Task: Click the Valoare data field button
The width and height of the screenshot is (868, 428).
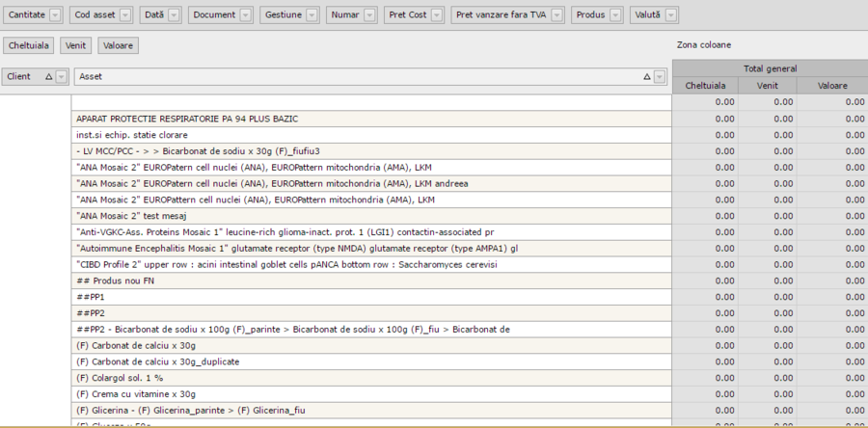Action: [x=117, y=45]
